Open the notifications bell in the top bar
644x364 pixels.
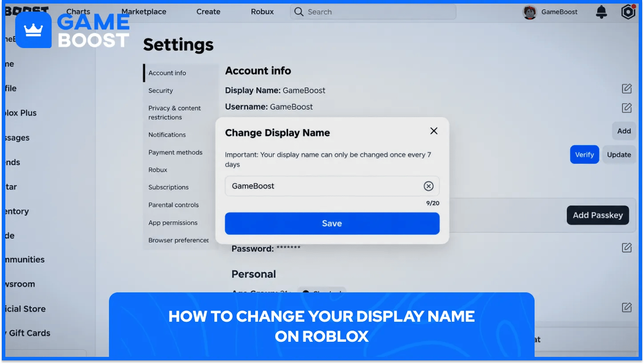coord(601,12)
